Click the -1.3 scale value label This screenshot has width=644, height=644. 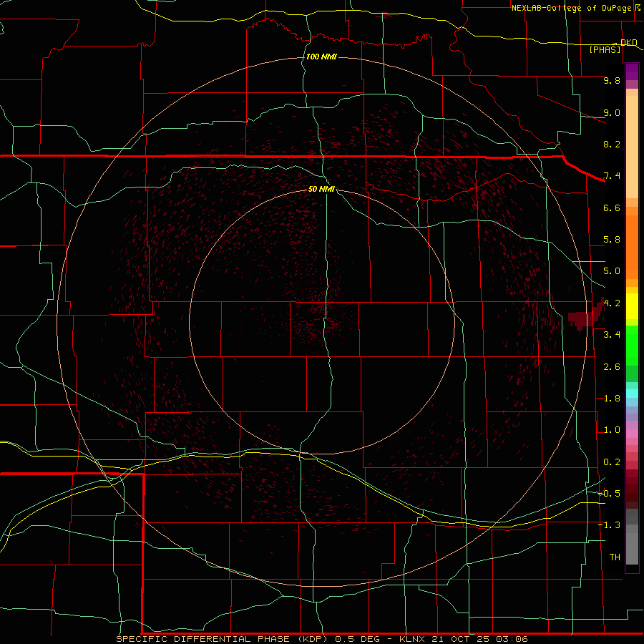click(x=609, y=525)
